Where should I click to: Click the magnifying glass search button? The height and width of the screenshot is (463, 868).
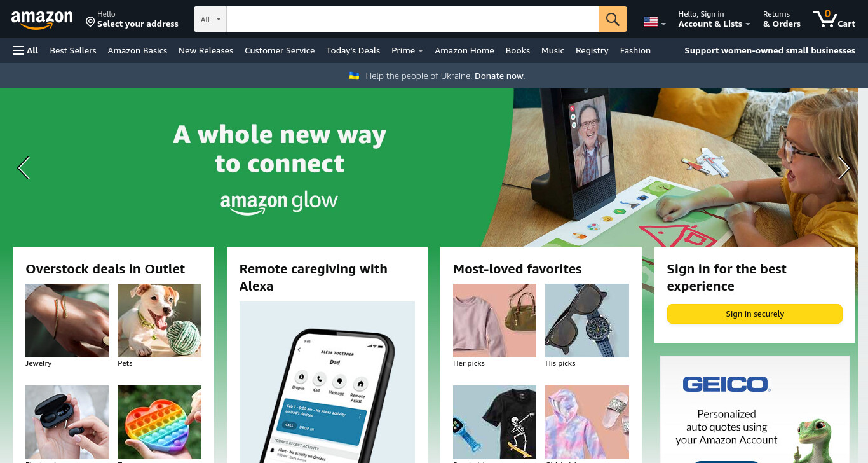click(613, 19)
